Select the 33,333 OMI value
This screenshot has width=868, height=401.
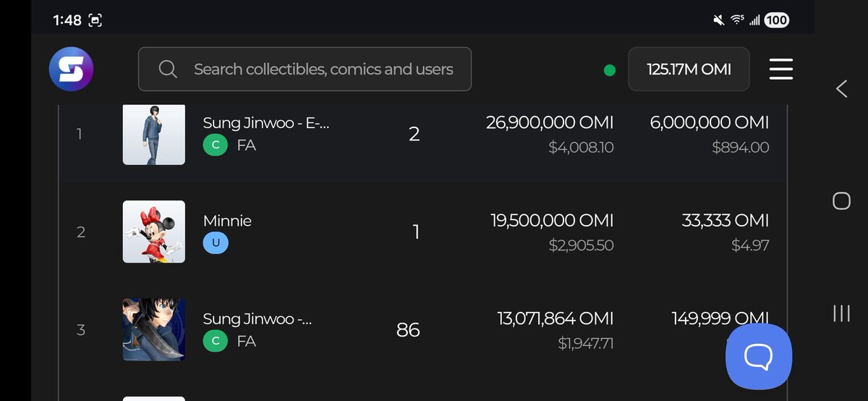[726, 220]
